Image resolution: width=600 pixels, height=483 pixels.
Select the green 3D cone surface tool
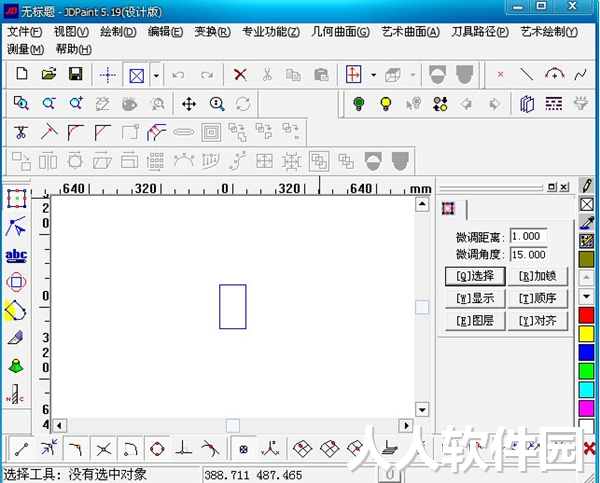(x=16, y=366)
